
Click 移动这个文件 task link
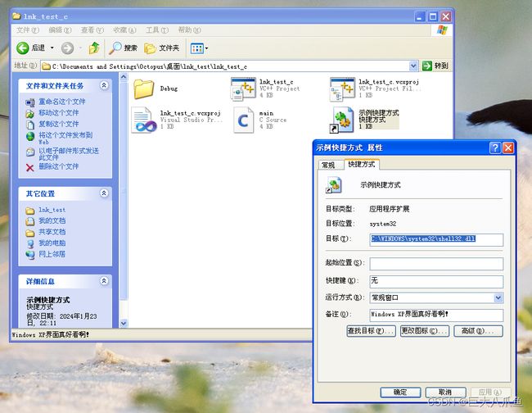click(x=59, y=112)
